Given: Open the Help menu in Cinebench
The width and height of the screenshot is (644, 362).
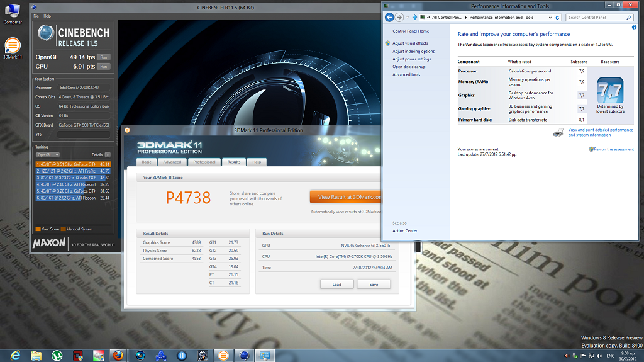Looking at the screenshot, I should (47, 16).
